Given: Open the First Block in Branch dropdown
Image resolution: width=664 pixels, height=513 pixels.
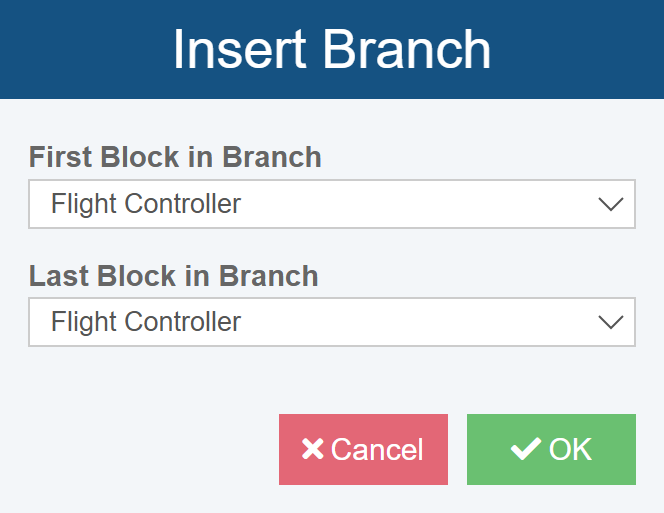Looking at the screenshot, I should 331,205.
